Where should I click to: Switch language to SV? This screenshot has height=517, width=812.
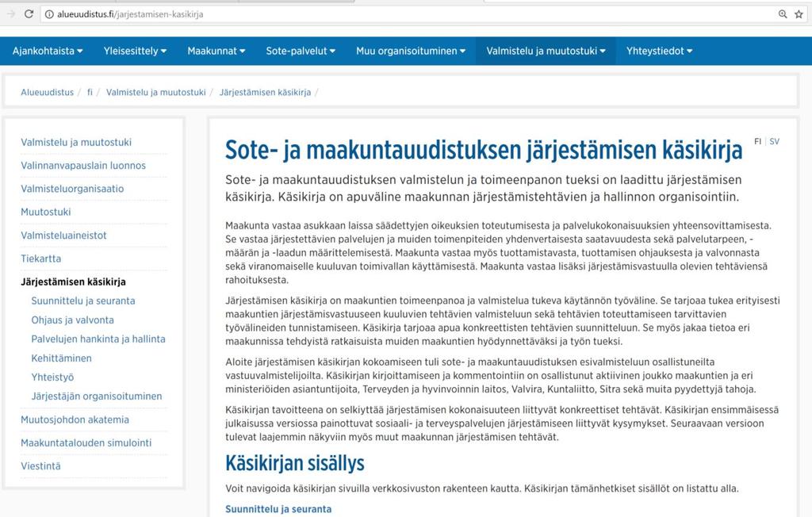tap(774, 141)
